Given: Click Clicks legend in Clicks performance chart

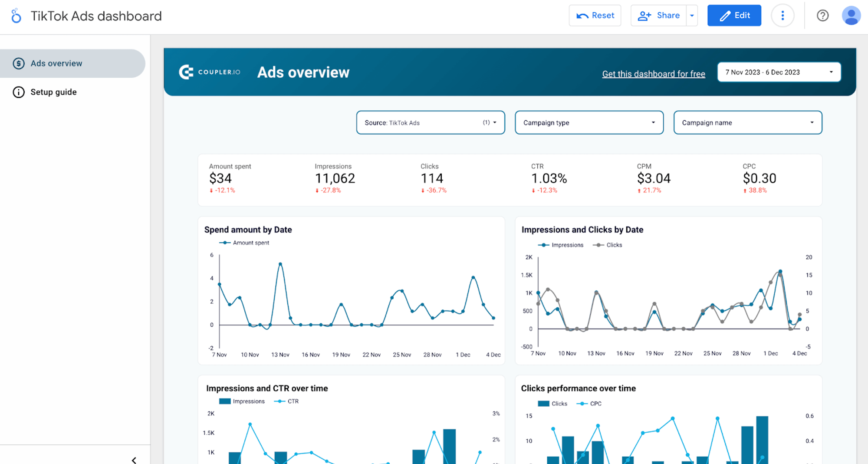Looking at the screenshot, I should [552, 403].
